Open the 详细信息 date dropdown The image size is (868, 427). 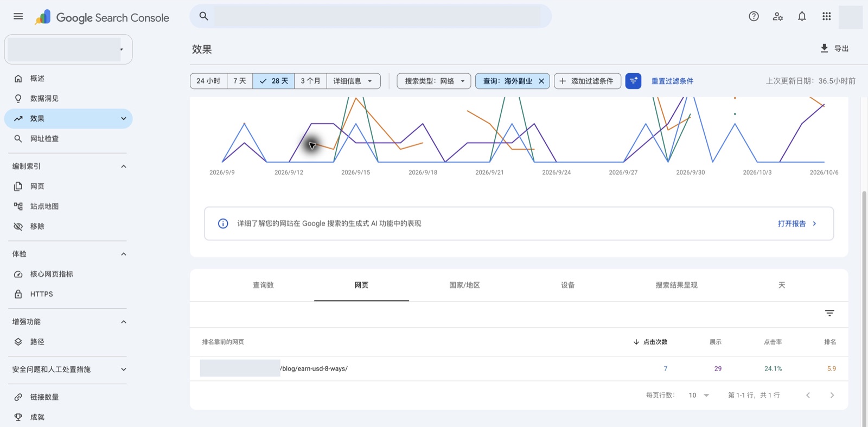click(x=353, y=81)
